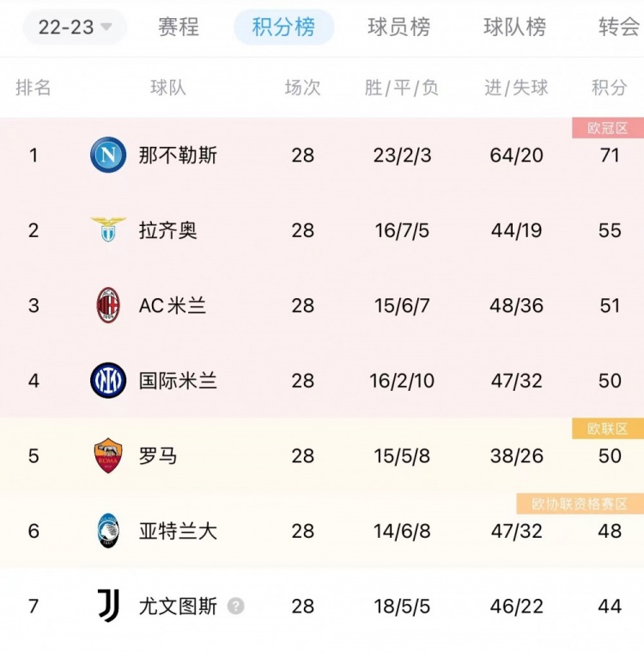
Task: Select the 积分榜 tab
Action: point(284,27)
